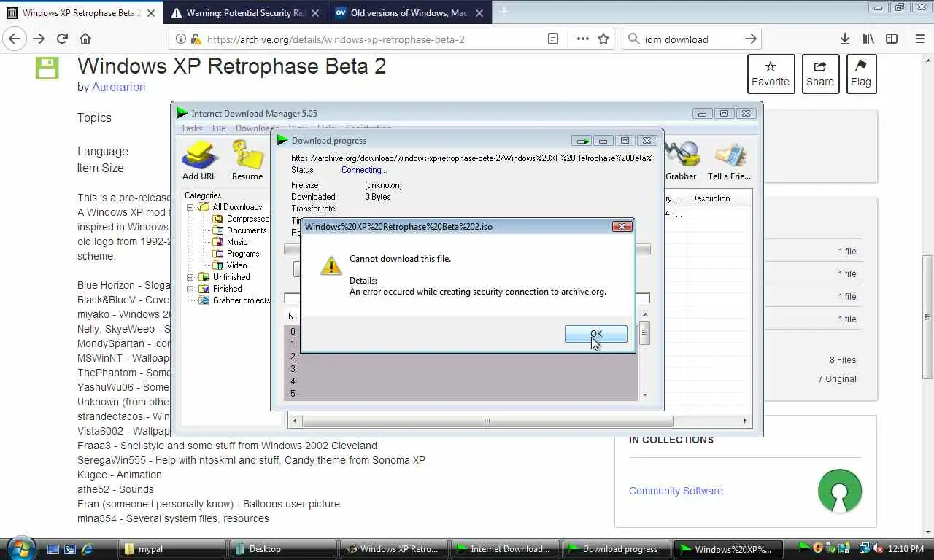Click the 'idm download' search field
Screen dimensions: 934x560
point(690,39)
